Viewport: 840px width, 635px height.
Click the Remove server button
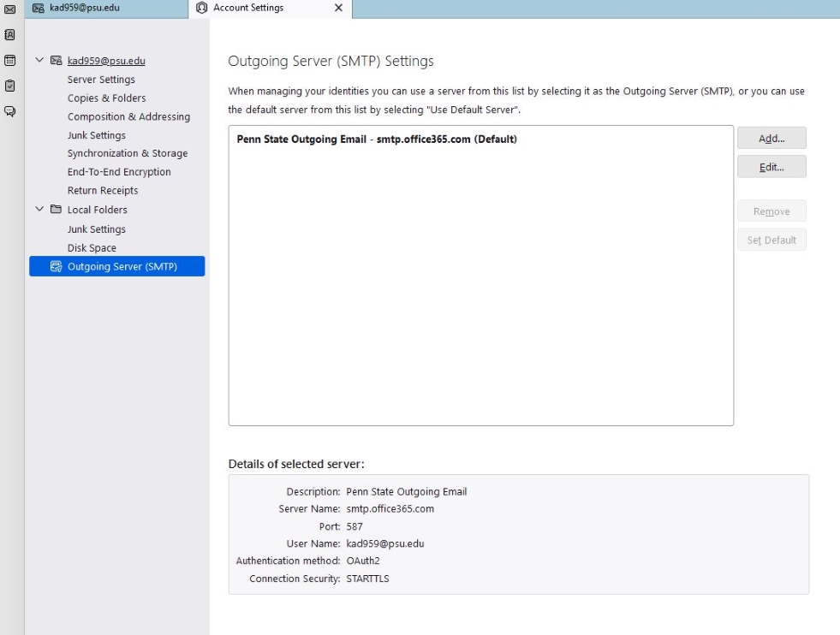771,211
